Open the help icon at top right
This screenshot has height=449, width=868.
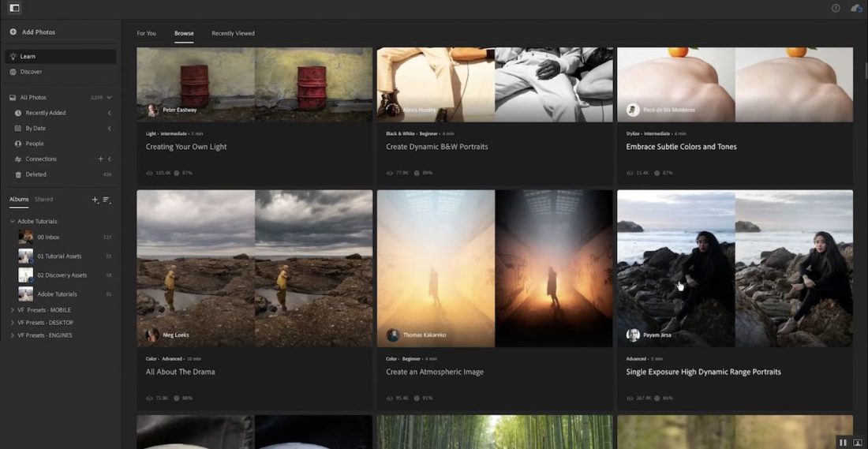[x=836, y=8]
